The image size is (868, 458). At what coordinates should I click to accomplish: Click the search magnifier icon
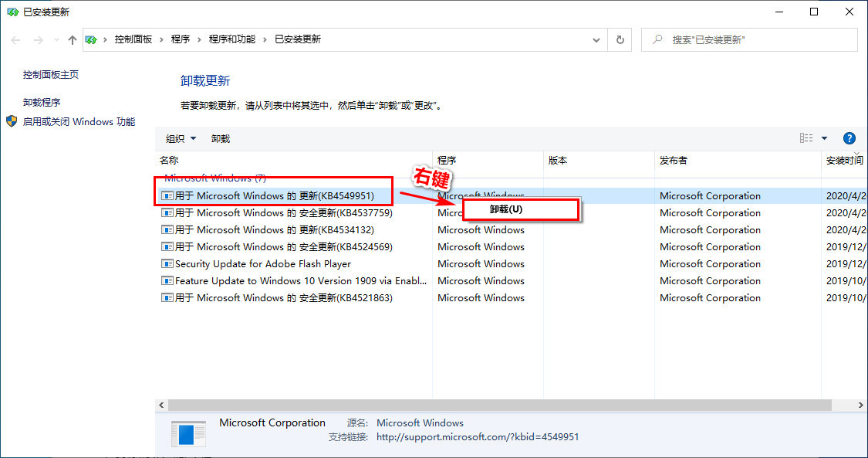click(x=657, y=39)
